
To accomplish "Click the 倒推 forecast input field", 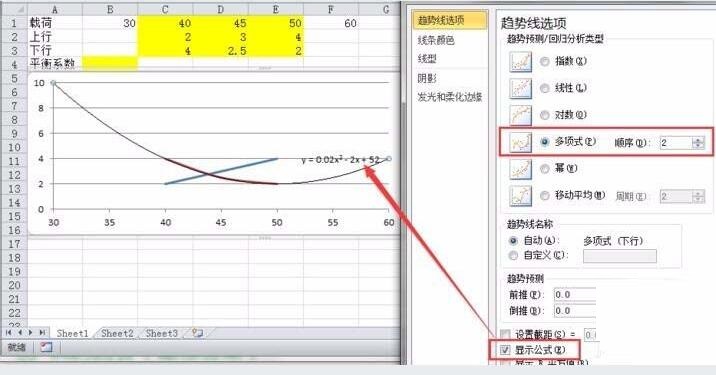I will tap(574, 311).
